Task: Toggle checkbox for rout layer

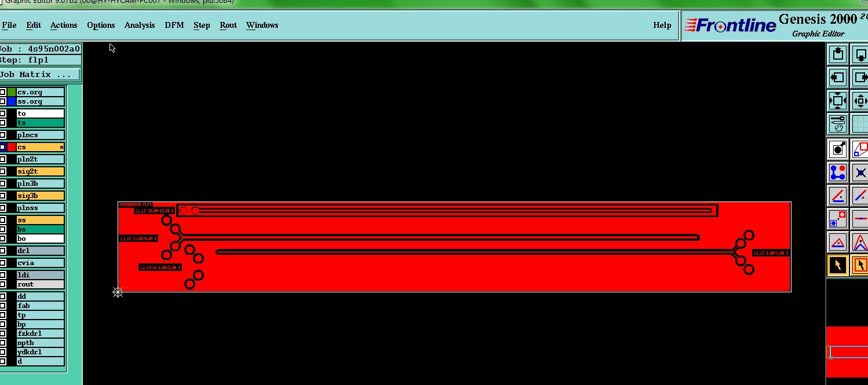Action: 2,284
